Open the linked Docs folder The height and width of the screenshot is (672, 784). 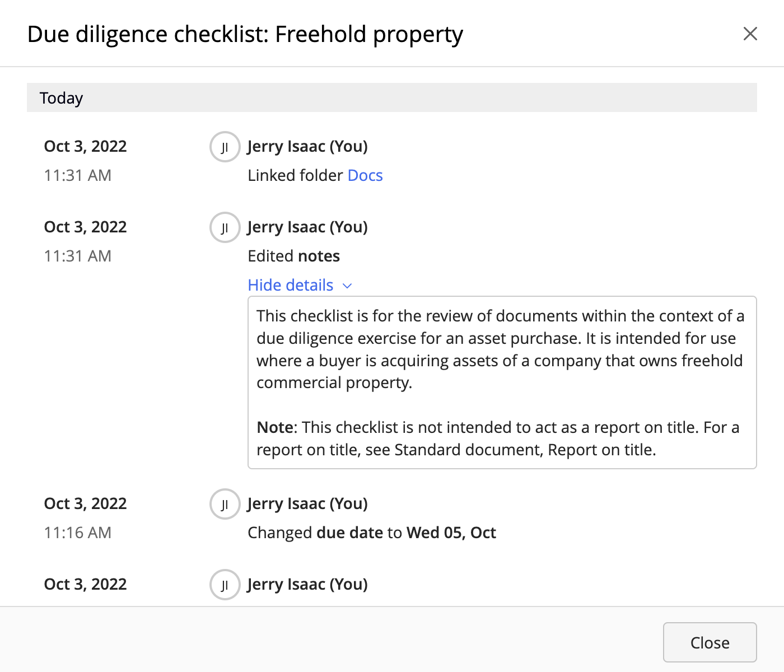[x=365, y=175]
